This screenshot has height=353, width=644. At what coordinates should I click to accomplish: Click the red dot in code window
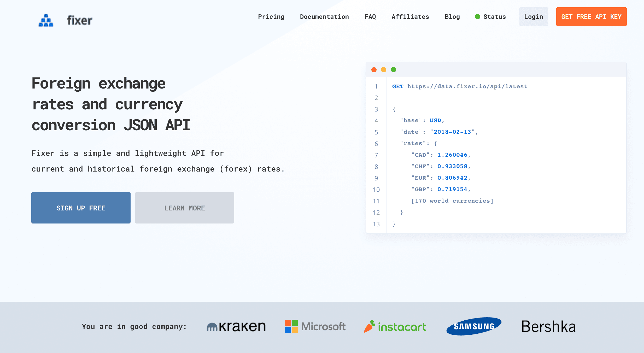point(374,70)
